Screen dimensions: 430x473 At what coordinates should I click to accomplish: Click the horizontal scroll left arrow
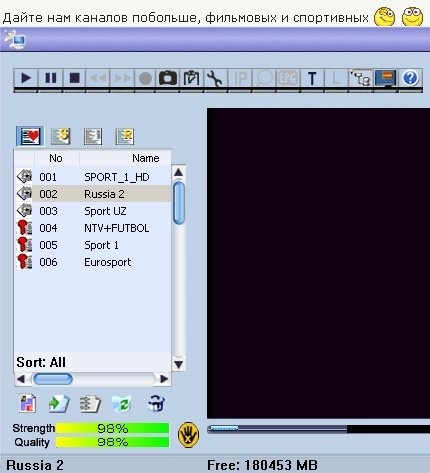21,379
